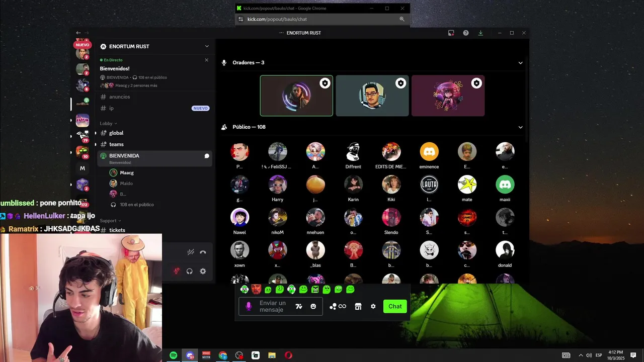The width and height of the screenshot is (644, 362).
Task: Click purple microphone icon in Kick chat
Action: point(249,306)
